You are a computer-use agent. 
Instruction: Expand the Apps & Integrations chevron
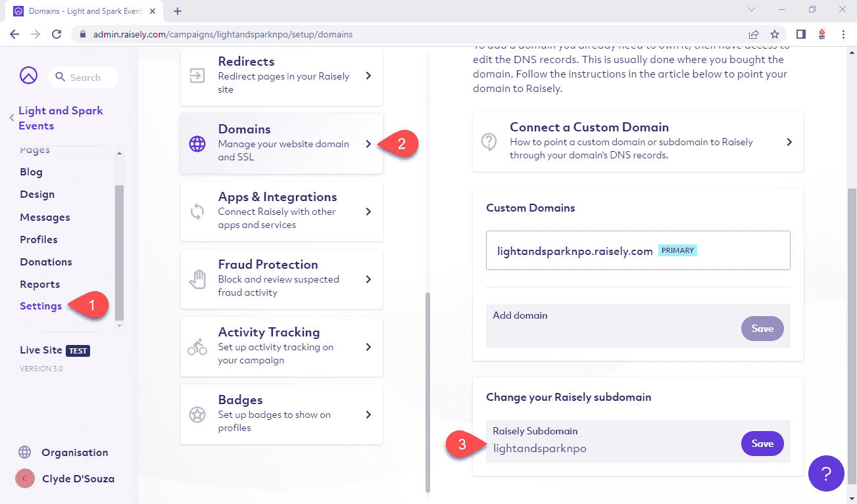368,212
